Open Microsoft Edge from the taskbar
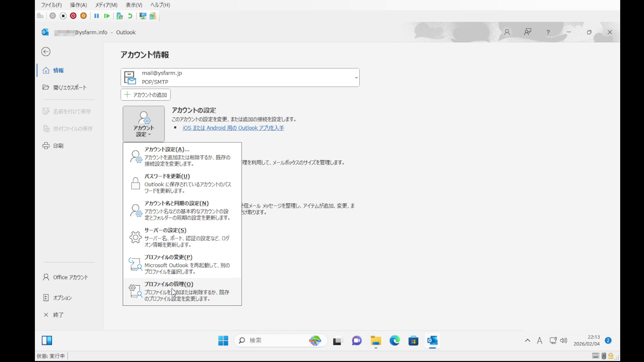 click(x=394, y=341)
